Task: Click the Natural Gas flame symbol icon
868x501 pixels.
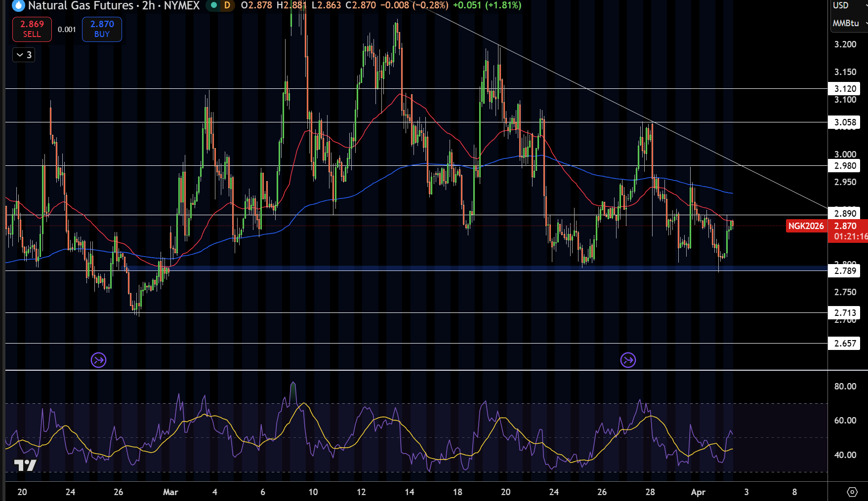Action: (18, 5)
